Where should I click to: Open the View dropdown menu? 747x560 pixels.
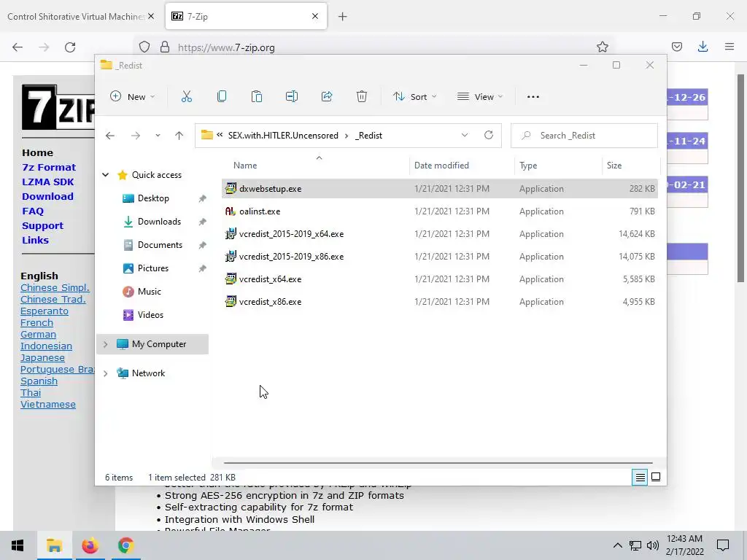[x=480, y=97]
